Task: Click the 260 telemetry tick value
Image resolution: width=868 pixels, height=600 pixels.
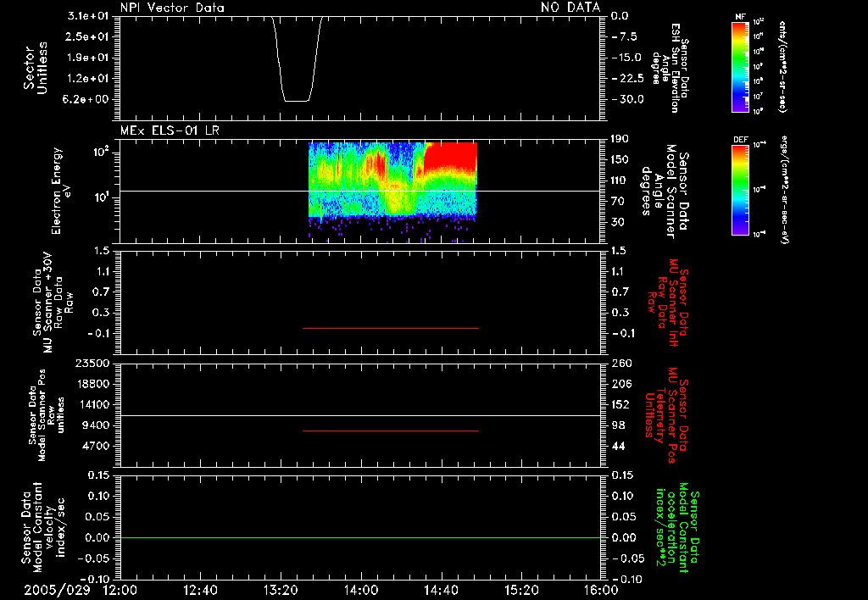Action: [x=621, y=363]
